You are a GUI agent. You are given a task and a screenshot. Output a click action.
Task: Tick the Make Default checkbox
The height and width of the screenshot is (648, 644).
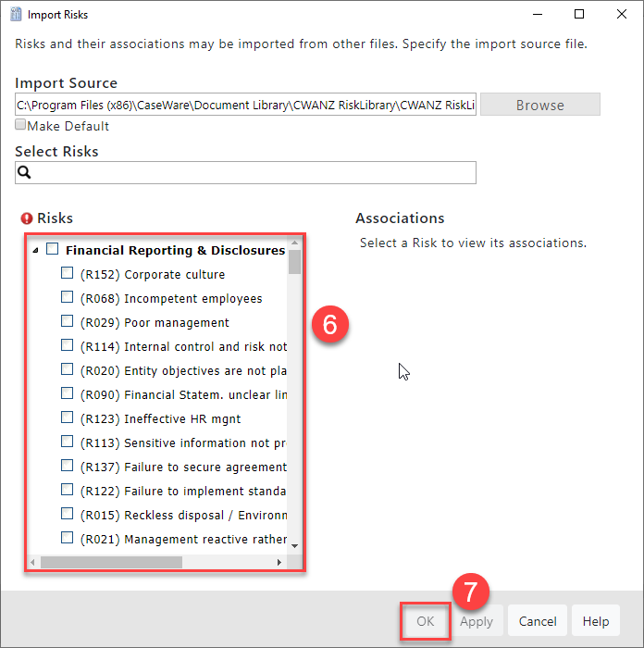click(20, 125)
